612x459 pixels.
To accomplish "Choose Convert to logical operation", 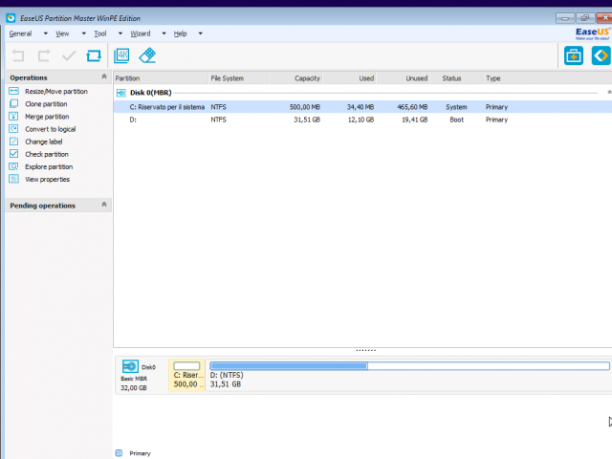I will coord(50,129).
